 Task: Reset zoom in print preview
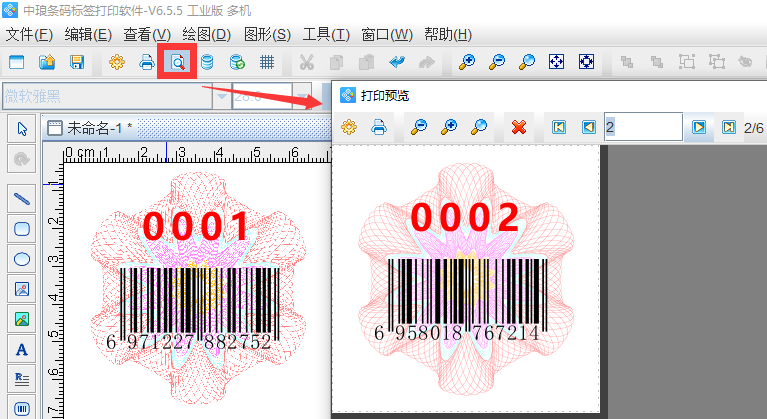click(478, 127)
